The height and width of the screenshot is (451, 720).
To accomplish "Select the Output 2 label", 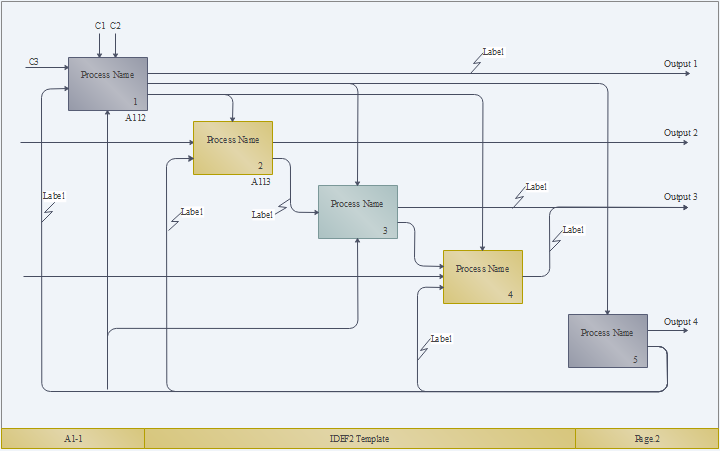I will click(681, 133).
